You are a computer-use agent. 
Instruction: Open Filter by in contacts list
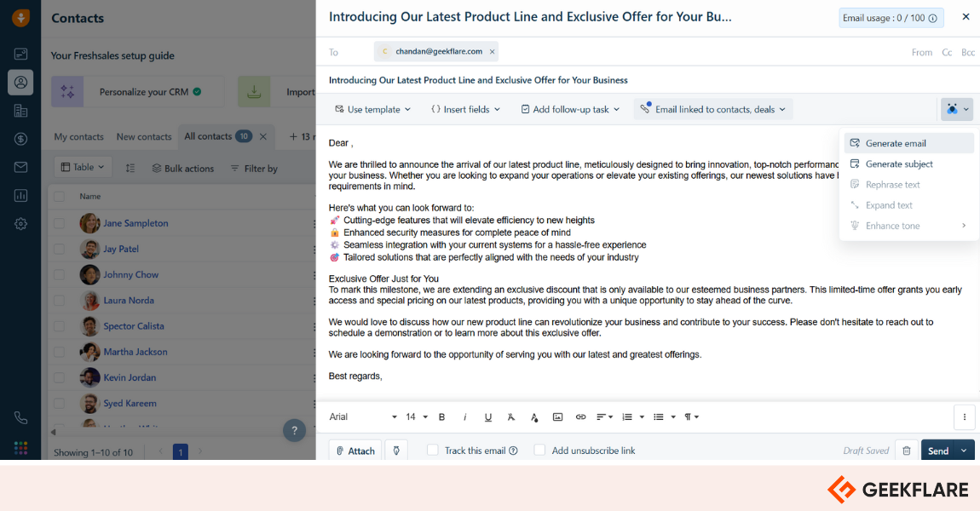click(x=254, y=169)
